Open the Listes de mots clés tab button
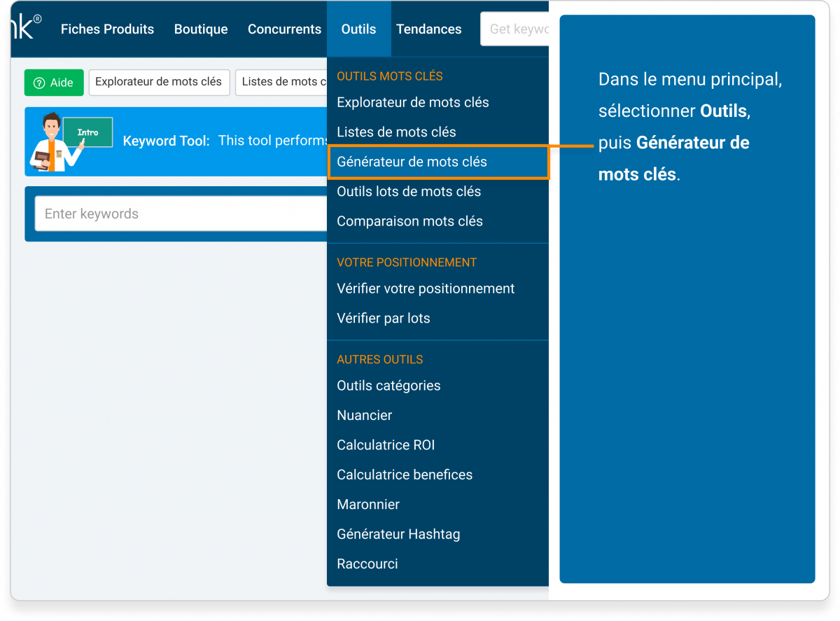840x621 pixels. (x=281, y=82)
